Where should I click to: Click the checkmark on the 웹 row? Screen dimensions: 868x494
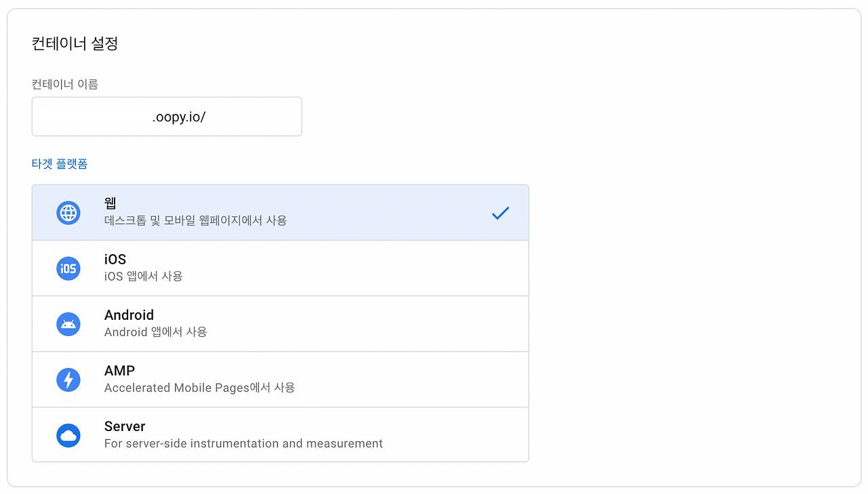pyautogui.click(x=500, y=213)
